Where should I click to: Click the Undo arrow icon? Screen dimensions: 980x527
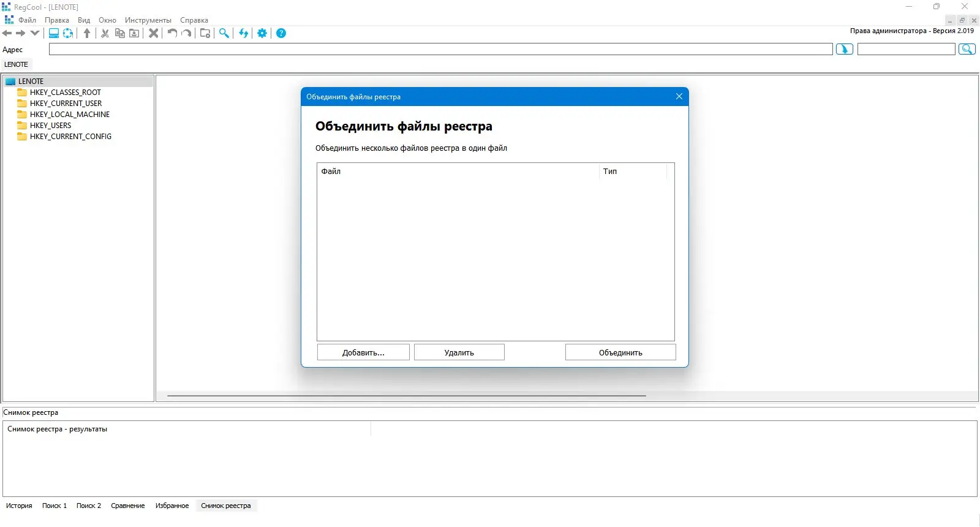click(x=172, y=33)
